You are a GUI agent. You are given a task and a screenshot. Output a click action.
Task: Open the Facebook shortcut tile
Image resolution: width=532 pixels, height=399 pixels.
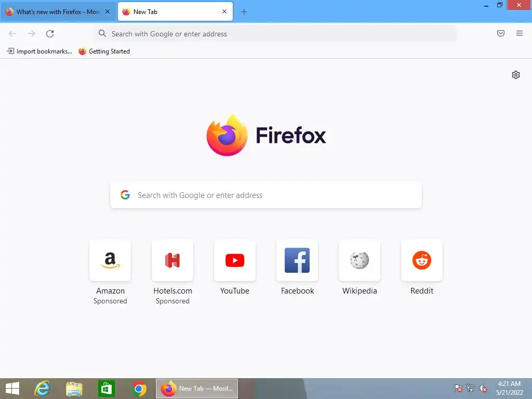coord(297,261)
